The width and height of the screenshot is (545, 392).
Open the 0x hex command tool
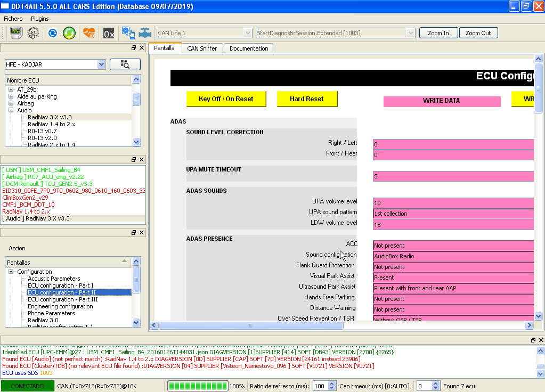(109, 34)
